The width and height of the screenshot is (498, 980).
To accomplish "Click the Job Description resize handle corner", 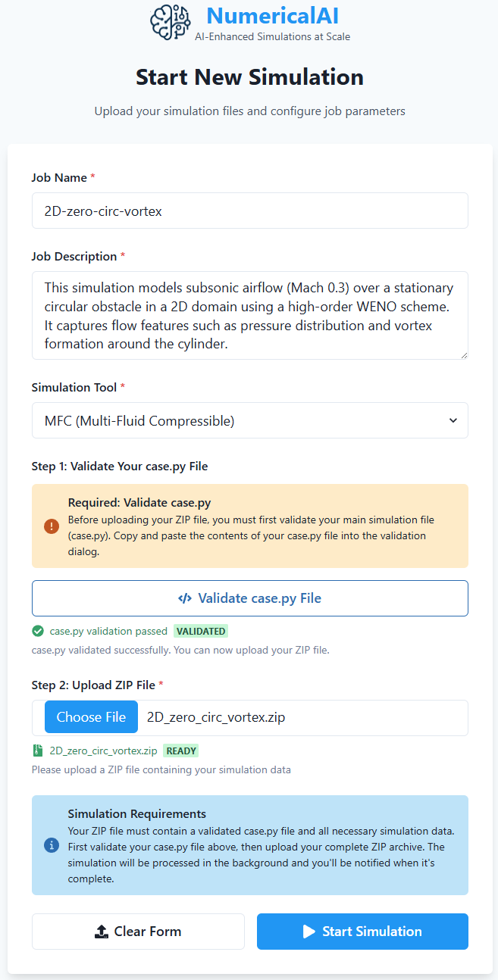I will pos(463,354).
